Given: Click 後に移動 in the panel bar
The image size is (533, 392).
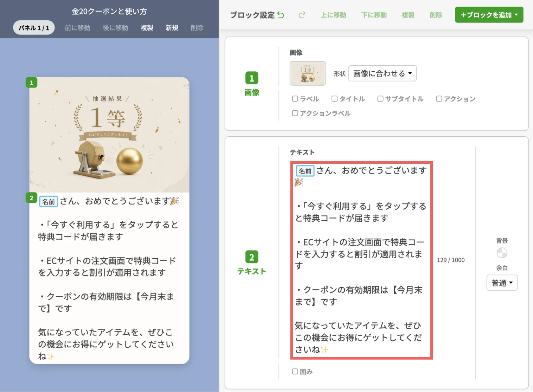Looking at the screenshot, I should pyautogui.click(x=115, y=28).
